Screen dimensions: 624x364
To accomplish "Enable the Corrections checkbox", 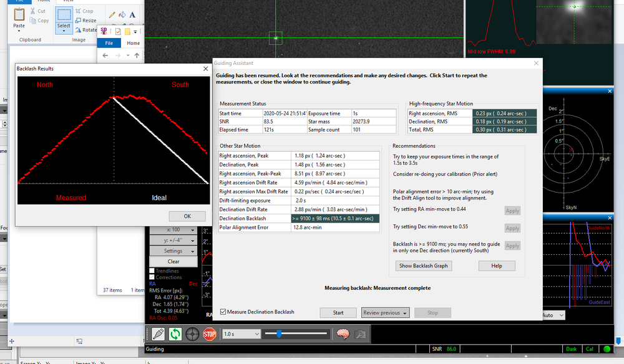I will coord(152,277).
